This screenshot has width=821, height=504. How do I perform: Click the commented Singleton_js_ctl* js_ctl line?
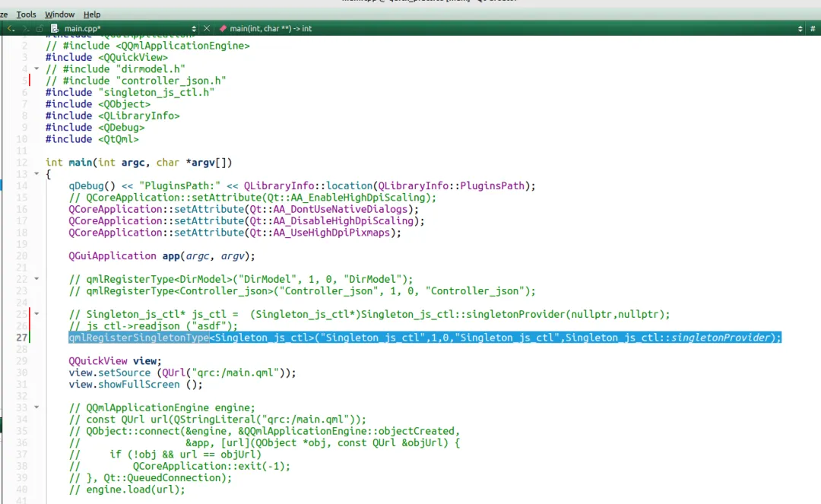coord(369,314)
